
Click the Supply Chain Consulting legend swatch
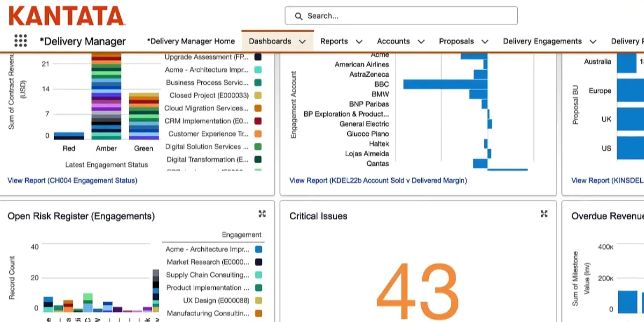coord(258,275)
